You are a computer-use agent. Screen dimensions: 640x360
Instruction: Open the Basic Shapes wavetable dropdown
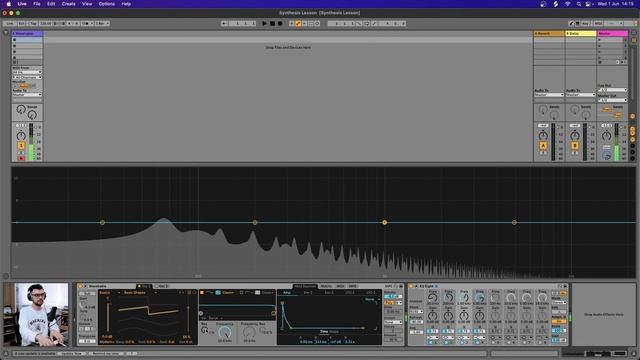coord(141,293)
